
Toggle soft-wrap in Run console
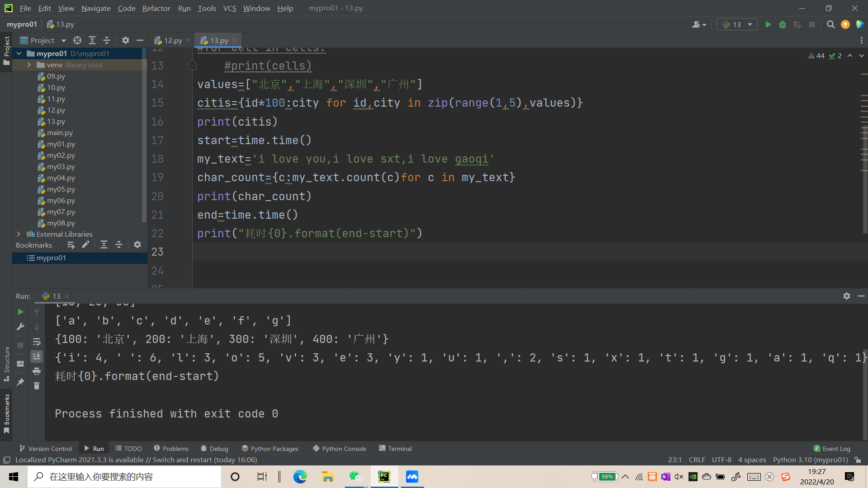[x=37, y=342]
